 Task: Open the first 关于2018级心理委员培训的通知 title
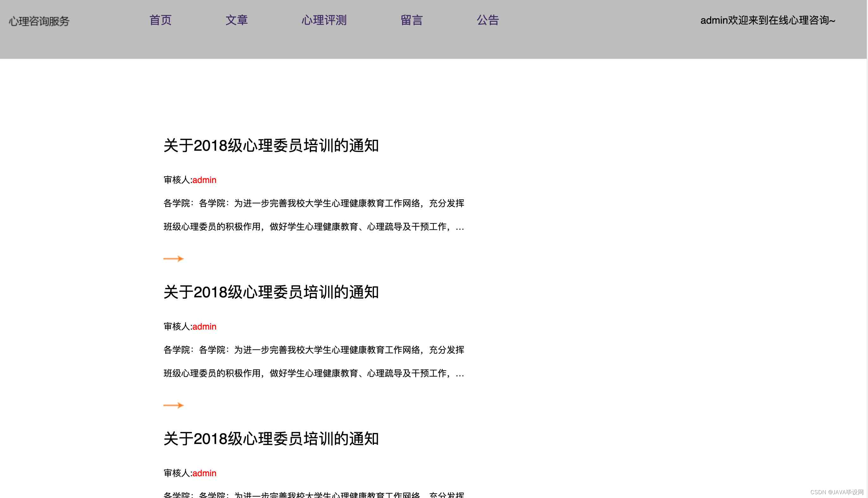(271, 146)
